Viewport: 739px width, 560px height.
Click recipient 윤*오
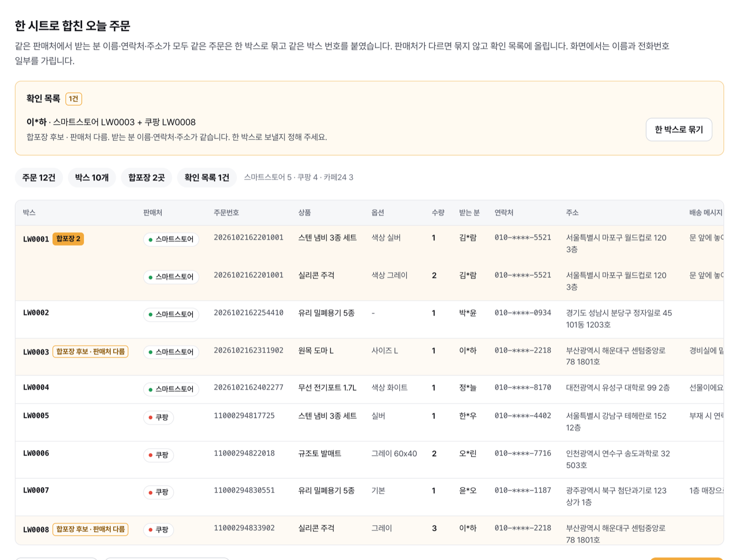468,491
